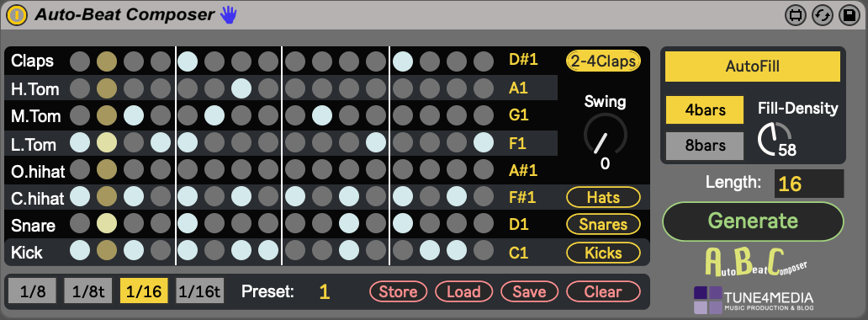Click the save preset disk icon

coord(849,15)
